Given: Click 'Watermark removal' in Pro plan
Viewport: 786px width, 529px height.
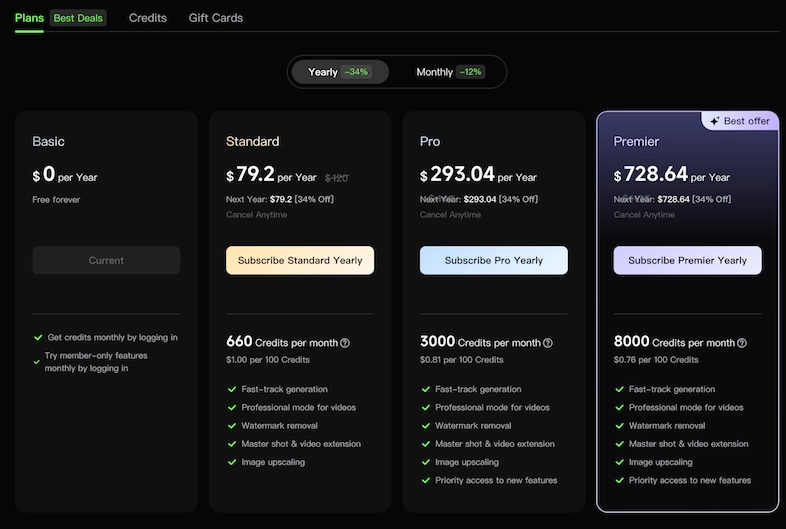Looking at the screenshot, I should tap(473, 426).
